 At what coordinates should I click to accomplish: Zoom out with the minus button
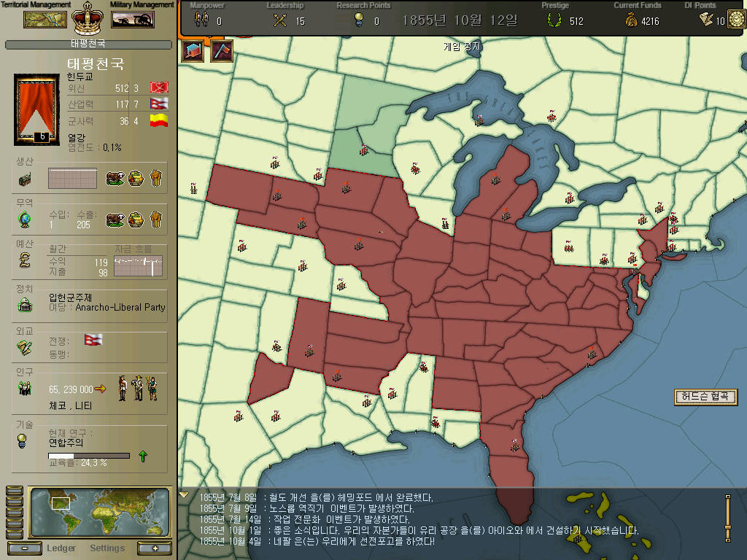[25, 548]
